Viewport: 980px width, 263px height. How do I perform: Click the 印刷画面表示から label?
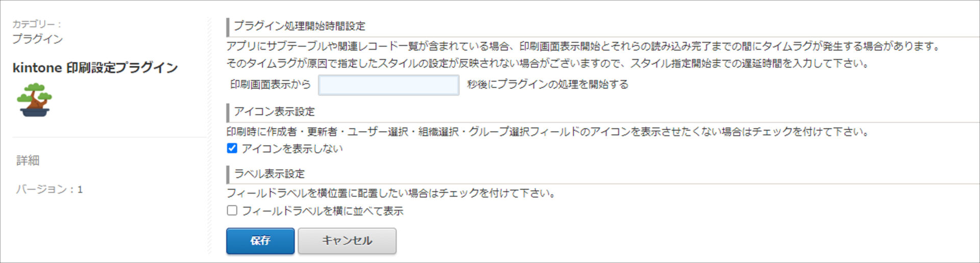pos(271,84)
